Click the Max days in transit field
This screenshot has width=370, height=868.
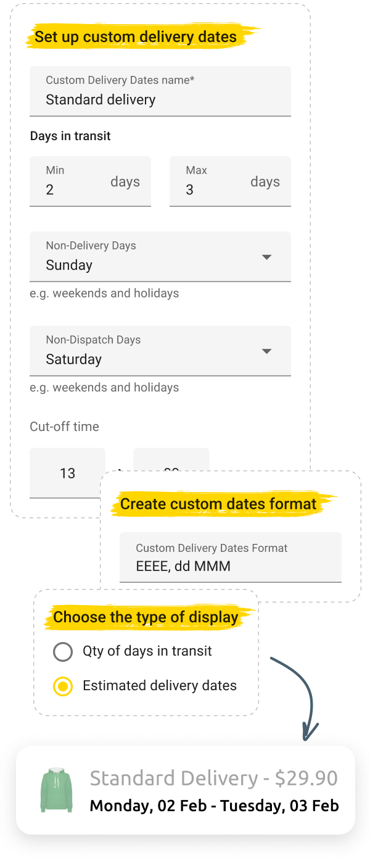pyautogui.click(x=230, y=182)
